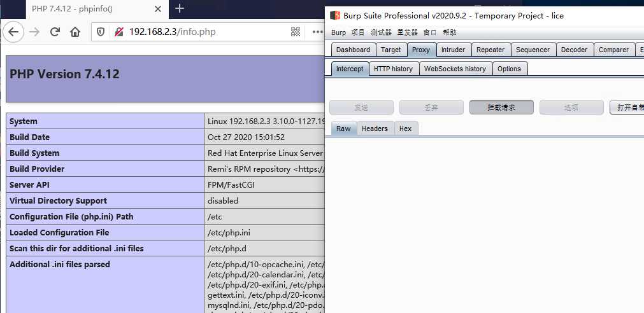Screen dimensions: 644x313
Task: Click the 丢弃 (drop) button
Action: click(x=431, y=108)
